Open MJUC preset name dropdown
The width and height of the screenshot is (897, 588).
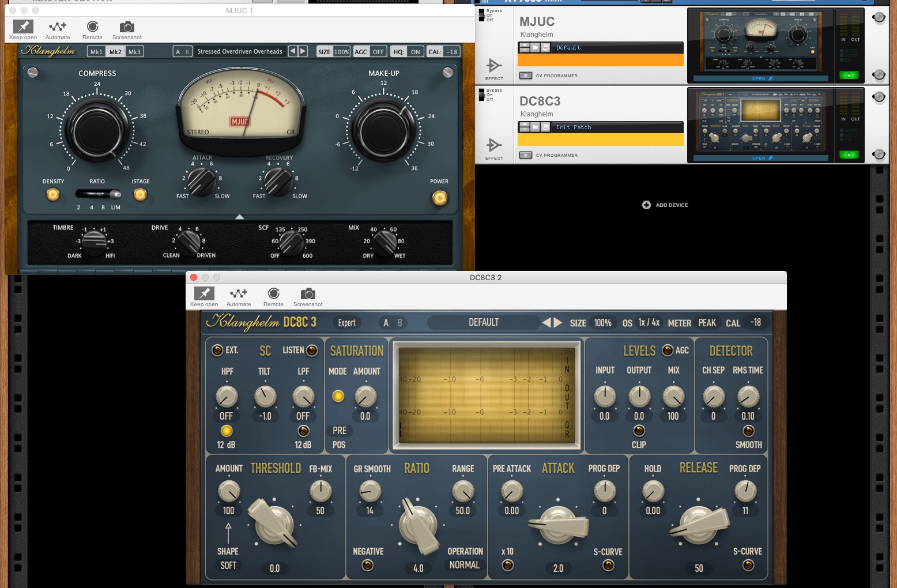coord(240,51)
